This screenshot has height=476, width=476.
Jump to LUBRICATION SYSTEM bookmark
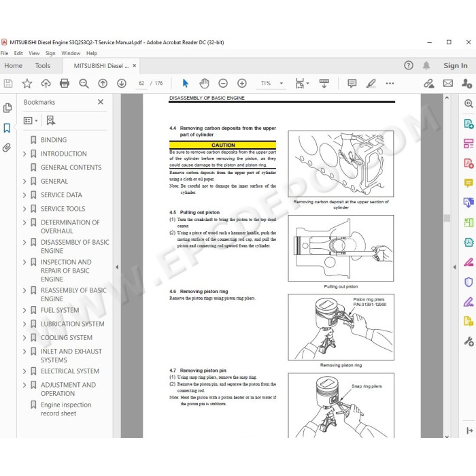73,324
